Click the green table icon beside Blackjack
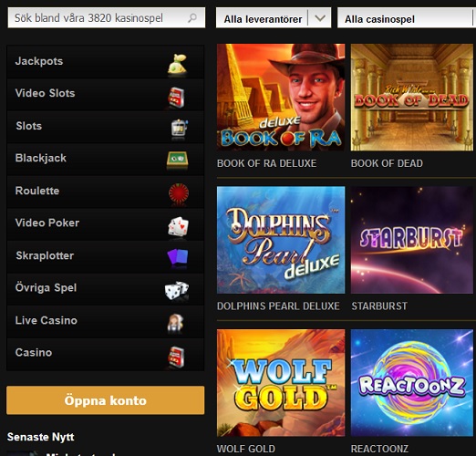Screen dimensions: 476x456 pos(178,160)
